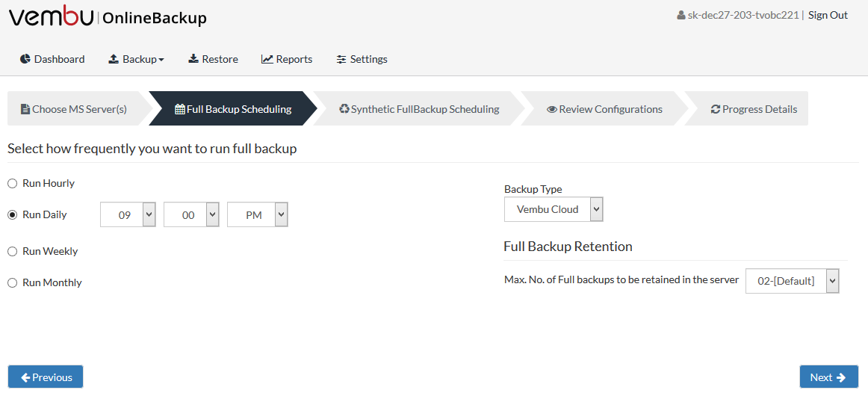Image resolution: width=868 pixels, height=396 pixels.
Task: Expand the Backup Type Vembu Cloud dropdown
Action: (554, 209)
